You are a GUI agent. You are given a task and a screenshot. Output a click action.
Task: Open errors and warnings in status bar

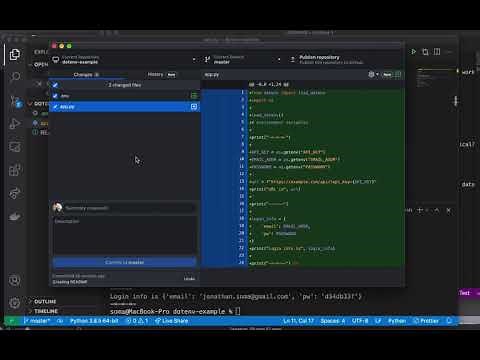point(137,321)
